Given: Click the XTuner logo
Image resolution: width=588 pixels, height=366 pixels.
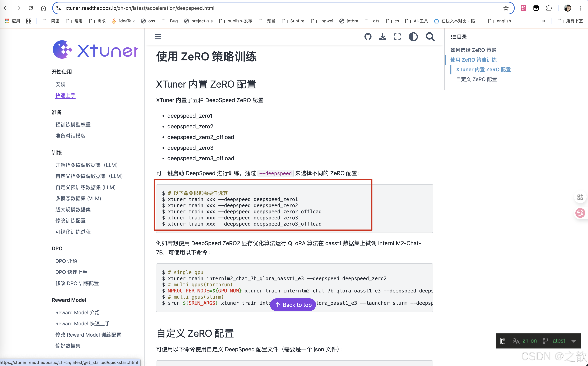Looking at the screenshot, I should coord(95,49).
